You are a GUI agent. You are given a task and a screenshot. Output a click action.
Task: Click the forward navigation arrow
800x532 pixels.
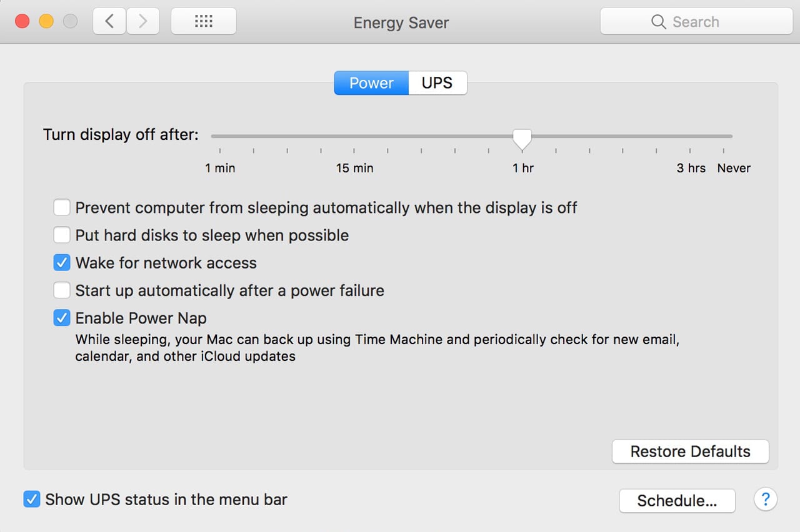[x=143, y=22]
